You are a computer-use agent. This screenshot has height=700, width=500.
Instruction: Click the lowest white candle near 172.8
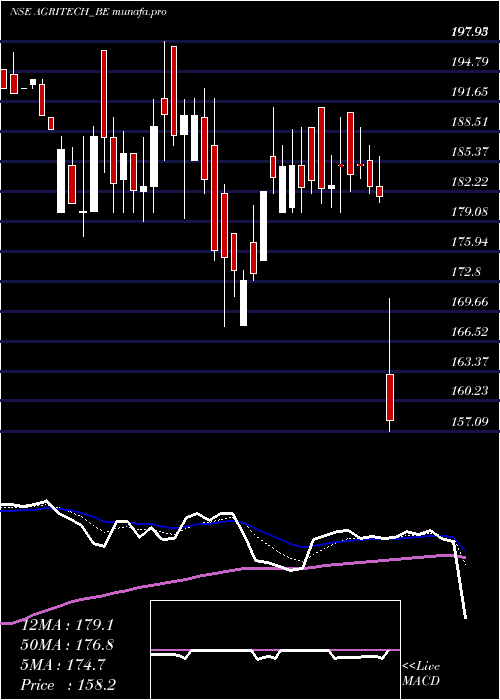coord(243,303)
